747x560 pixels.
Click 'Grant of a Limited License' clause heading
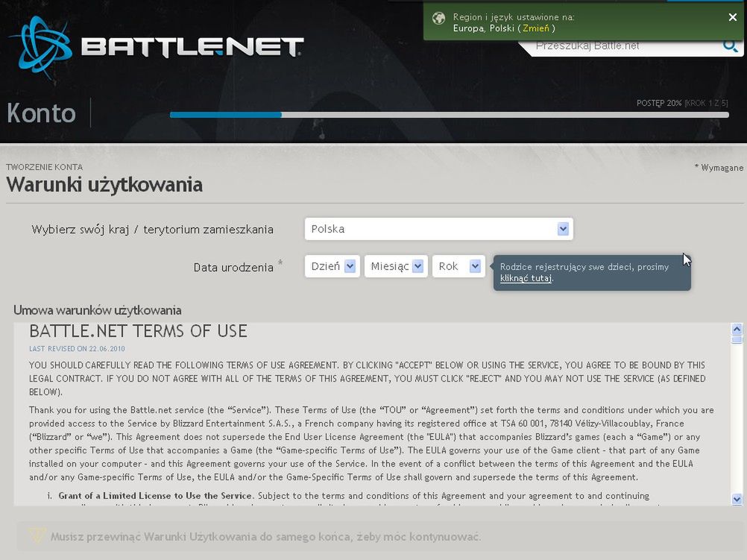[x=155, y=496]
